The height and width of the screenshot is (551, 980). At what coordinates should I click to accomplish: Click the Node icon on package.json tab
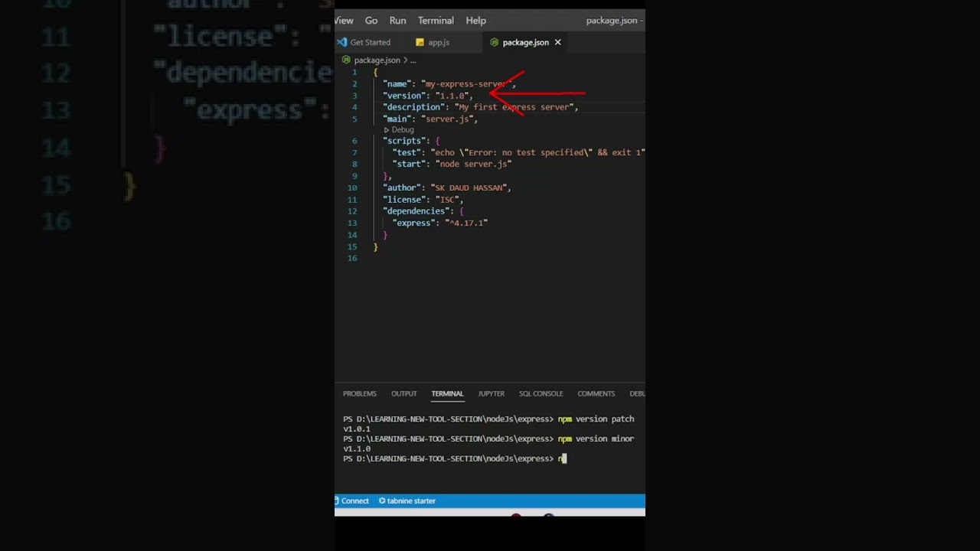pos(495,42)
